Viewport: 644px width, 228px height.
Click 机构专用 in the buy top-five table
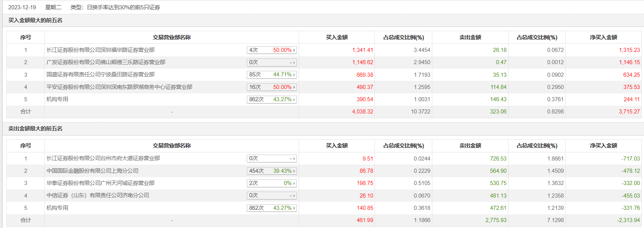(x=57, y=99)
